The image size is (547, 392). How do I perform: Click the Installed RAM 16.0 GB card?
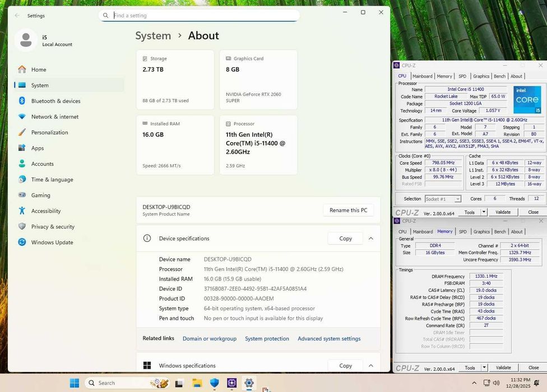(175, 145)
